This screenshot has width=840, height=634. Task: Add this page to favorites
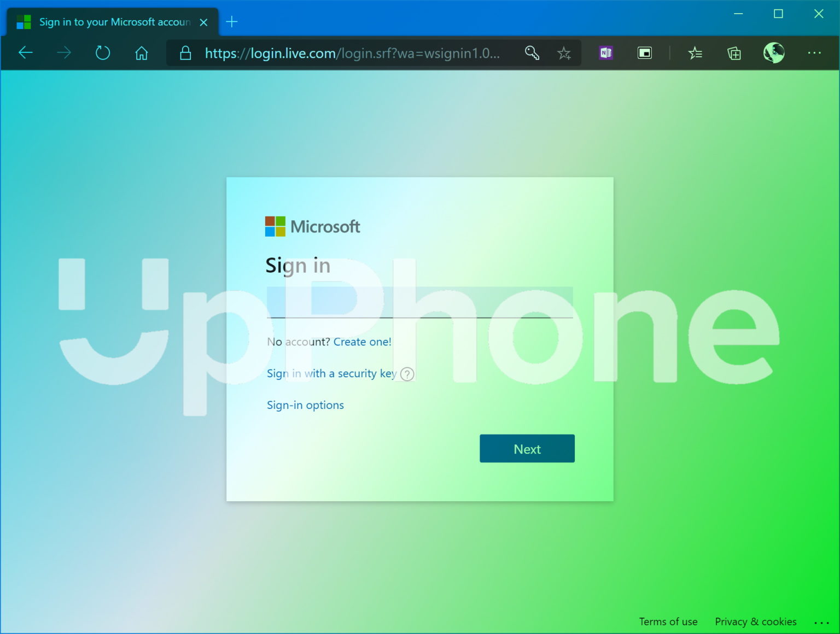point(564,52)
